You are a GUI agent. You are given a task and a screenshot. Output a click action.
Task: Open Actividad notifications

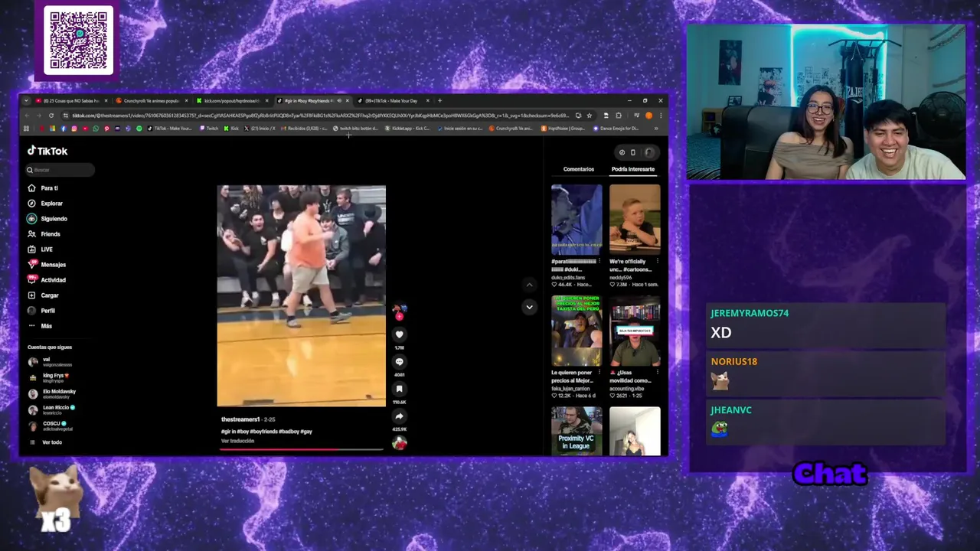coord(47,280)
